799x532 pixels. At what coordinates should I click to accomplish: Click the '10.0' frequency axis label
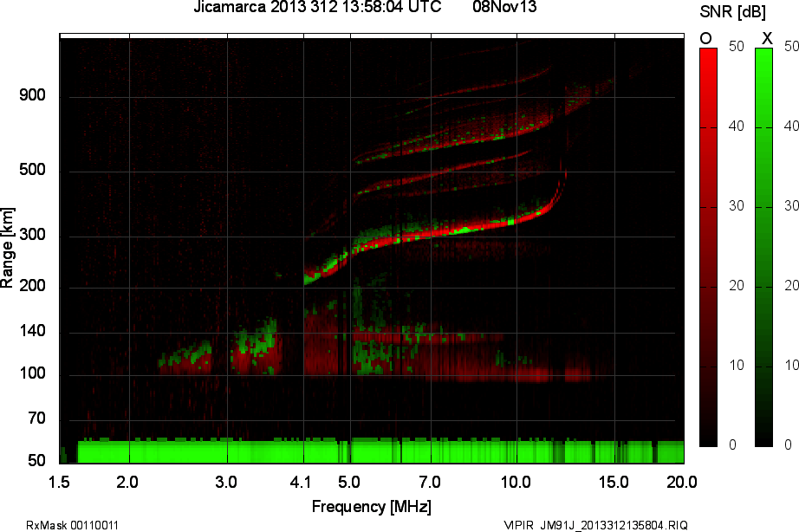pos(516,482)
